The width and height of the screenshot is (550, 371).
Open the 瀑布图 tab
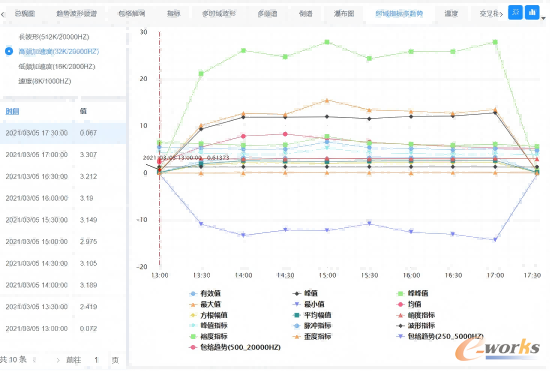click(x=344, y=14)
